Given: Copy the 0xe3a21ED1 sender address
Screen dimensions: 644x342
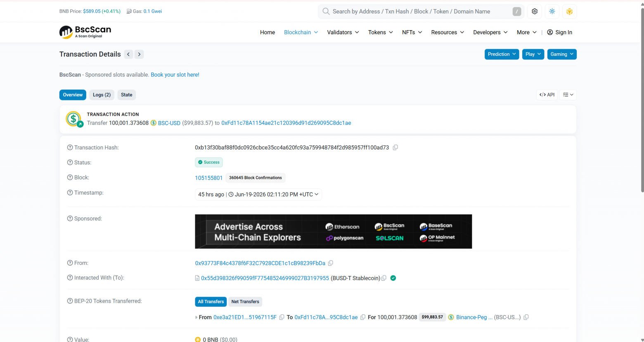Looking at the screenshot, I should (282, 317).
